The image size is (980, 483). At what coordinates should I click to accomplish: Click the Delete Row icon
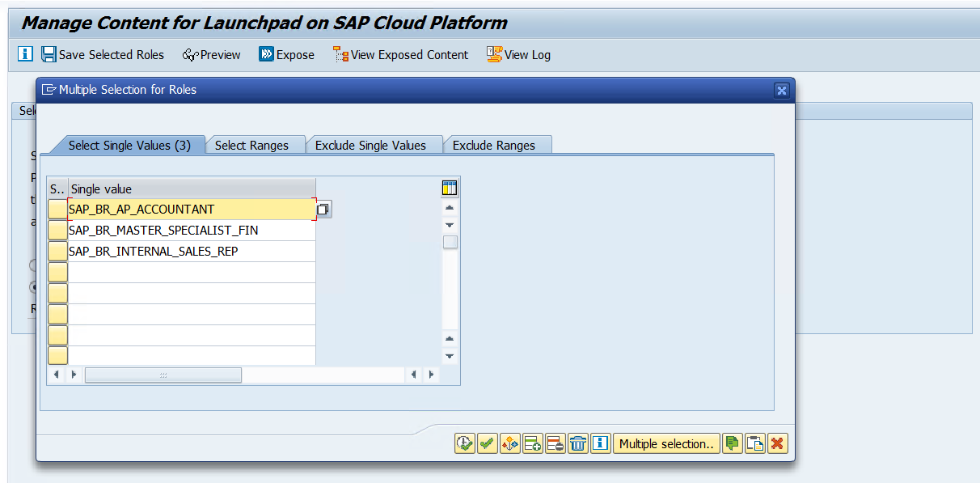point(555,443)
